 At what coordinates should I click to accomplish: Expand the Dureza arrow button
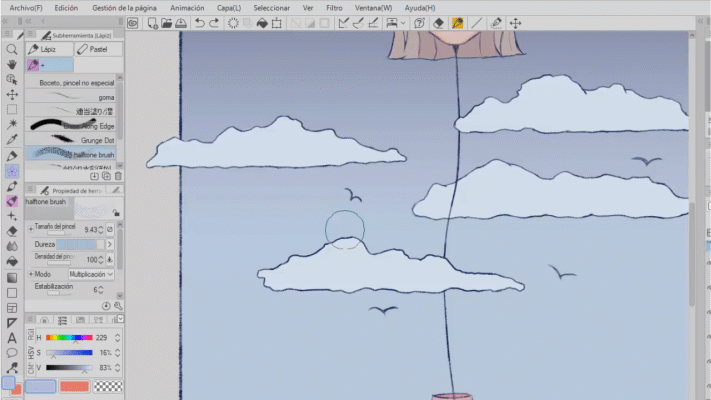pyautogui.click(x=110, y=244)
